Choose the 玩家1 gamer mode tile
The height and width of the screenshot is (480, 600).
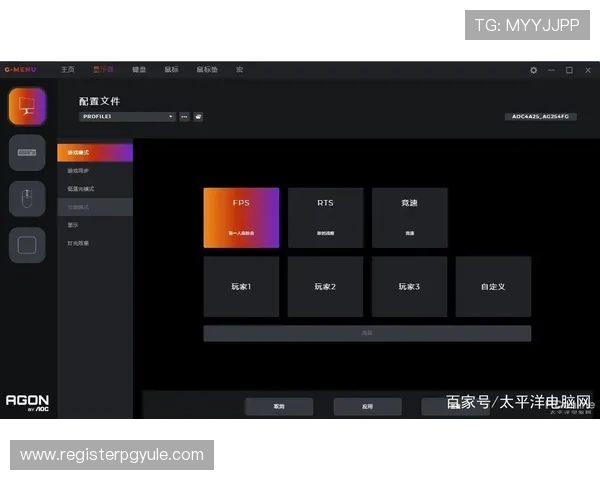coord(241,287)
